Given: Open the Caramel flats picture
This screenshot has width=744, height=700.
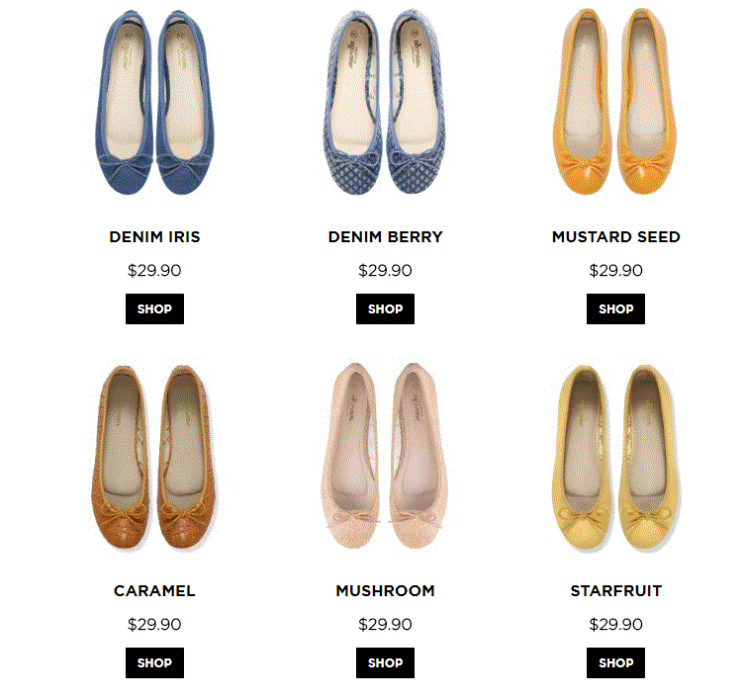Looking at the screenshot, I should point(153,458).
